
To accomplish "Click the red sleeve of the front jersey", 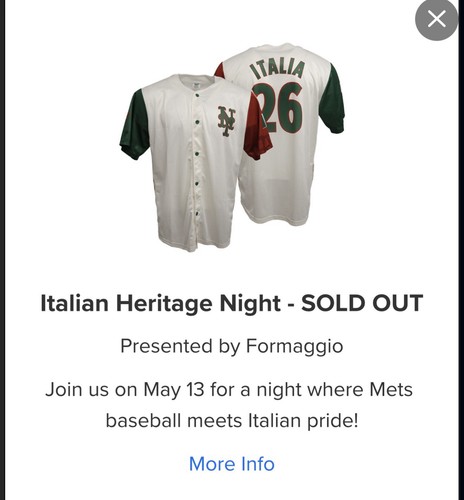I will pos(258,130).
